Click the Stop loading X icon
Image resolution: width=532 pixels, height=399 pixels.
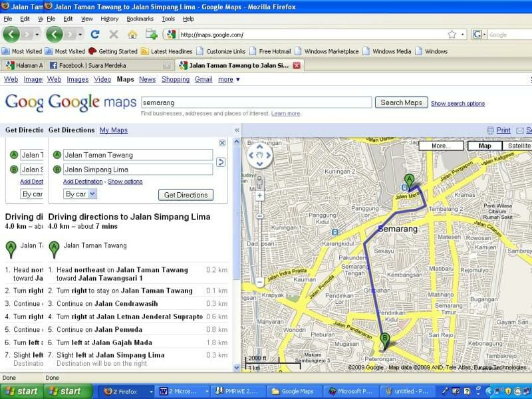tap(114, 35)
